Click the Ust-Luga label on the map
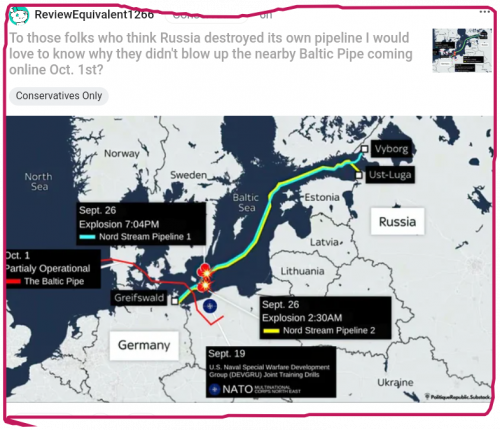Viewport: 500px width, 430px height. pos(390,175)
